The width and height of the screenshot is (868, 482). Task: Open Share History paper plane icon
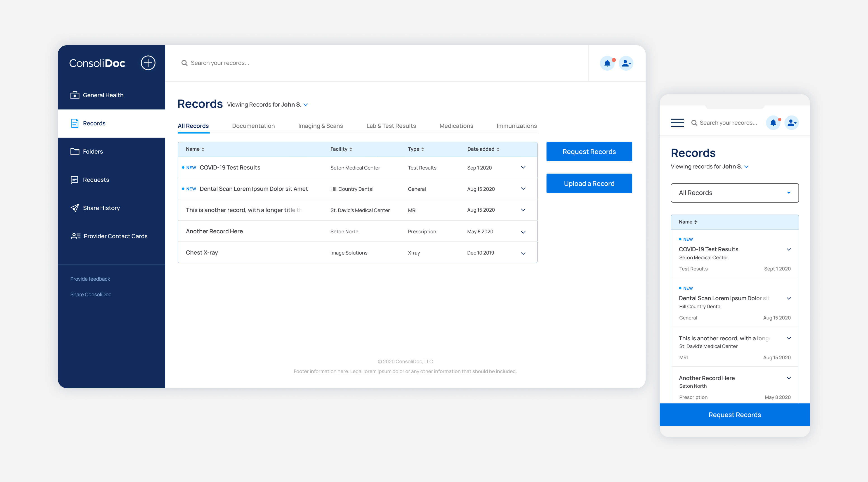point(75,208)
